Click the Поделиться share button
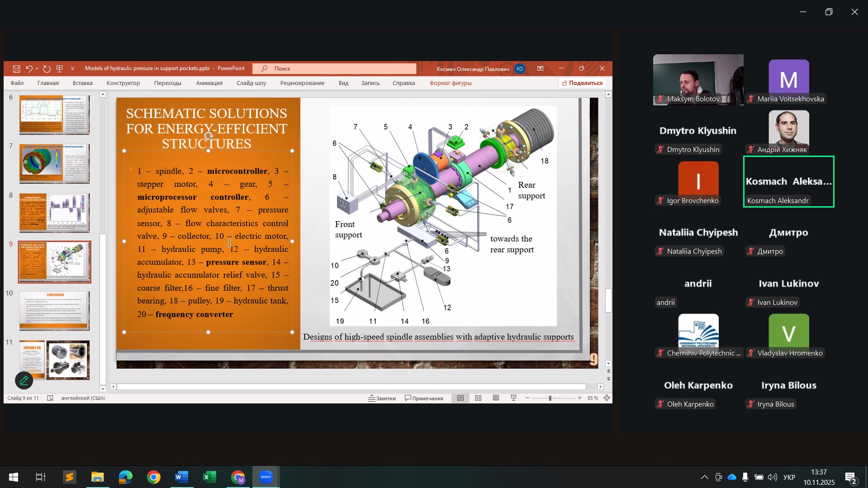868x488 pixels. point(582,83)
